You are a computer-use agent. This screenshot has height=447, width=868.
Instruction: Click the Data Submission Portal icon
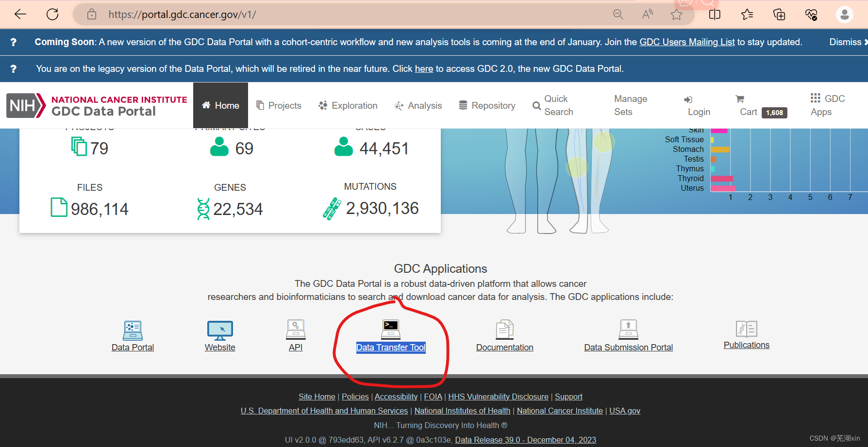[628, 329]
